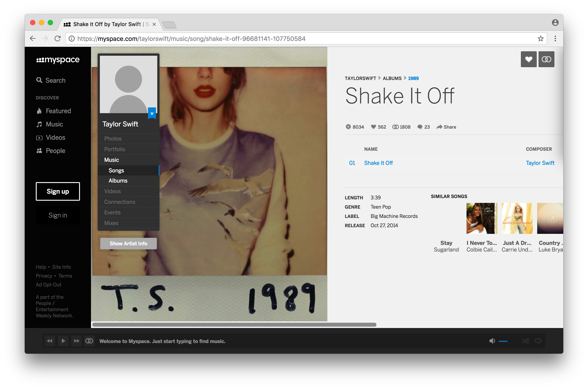This screenshot has height=389, width=588.
Task: Adjust the volume slider in player bar
Action: pyautogui.click(x=508, y=341)
